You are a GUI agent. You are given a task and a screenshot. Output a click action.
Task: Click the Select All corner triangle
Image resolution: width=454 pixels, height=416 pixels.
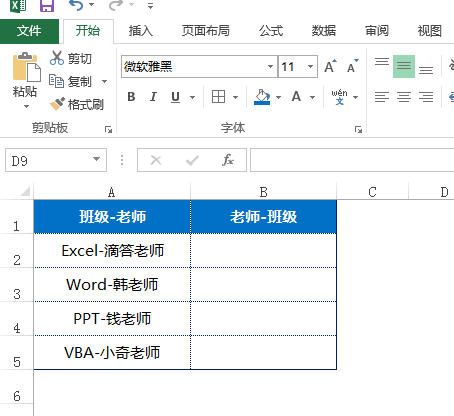[x=25, y=191]
